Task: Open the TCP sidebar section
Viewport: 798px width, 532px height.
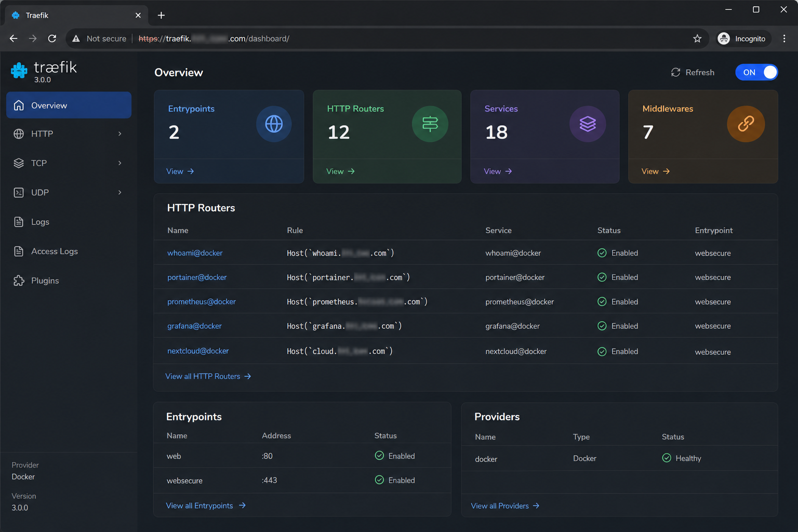Action: (69, 163)
